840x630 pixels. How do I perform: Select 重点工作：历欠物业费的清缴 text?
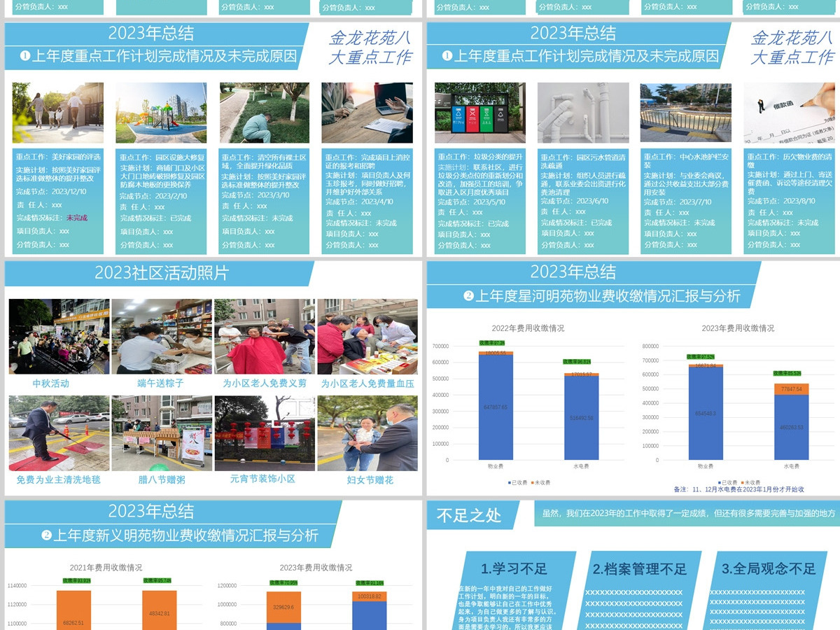coord(790,160)
